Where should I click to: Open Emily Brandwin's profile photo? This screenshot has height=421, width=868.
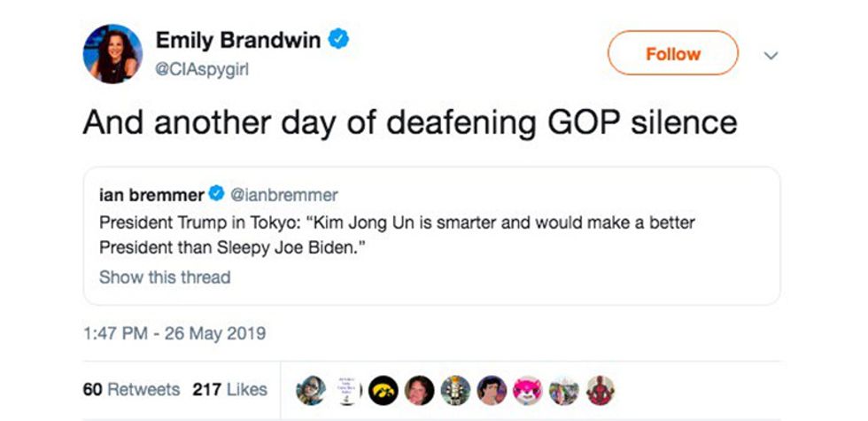[113, 54]
